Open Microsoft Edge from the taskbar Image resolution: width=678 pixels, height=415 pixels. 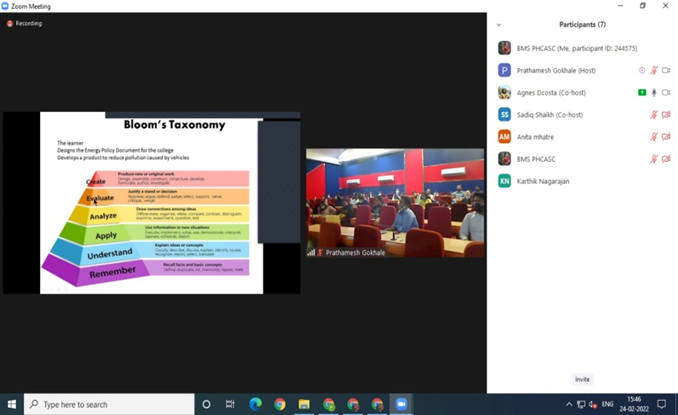click(x=255, y=404)
